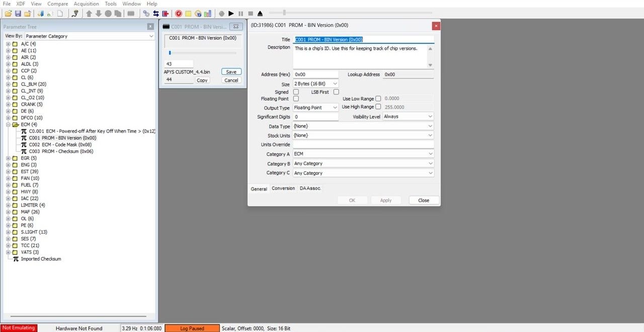The height and width of the screenshot is (332, 644).
Task: Click the open file folder icon in toolbar
Action: [8, 14]
